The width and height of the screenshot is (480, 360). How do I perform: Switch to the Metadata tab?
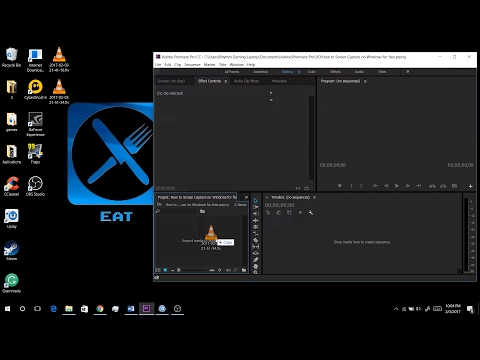279,81
